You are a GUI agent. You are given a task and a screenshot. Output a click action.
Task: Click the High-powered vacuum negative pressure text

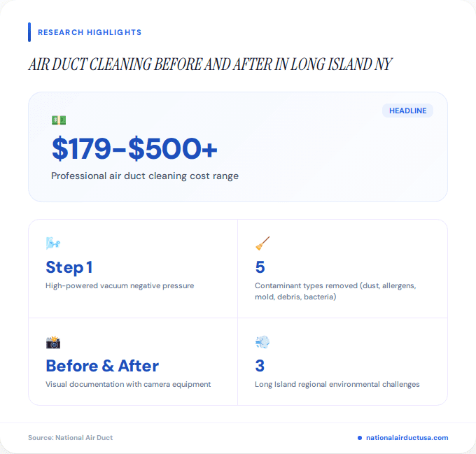(x=120, y=285)
